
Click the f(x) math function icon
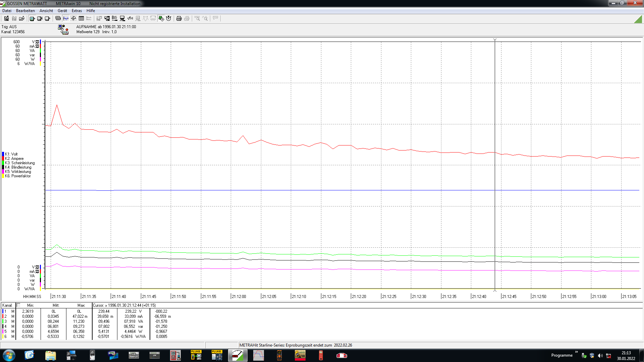130,18
